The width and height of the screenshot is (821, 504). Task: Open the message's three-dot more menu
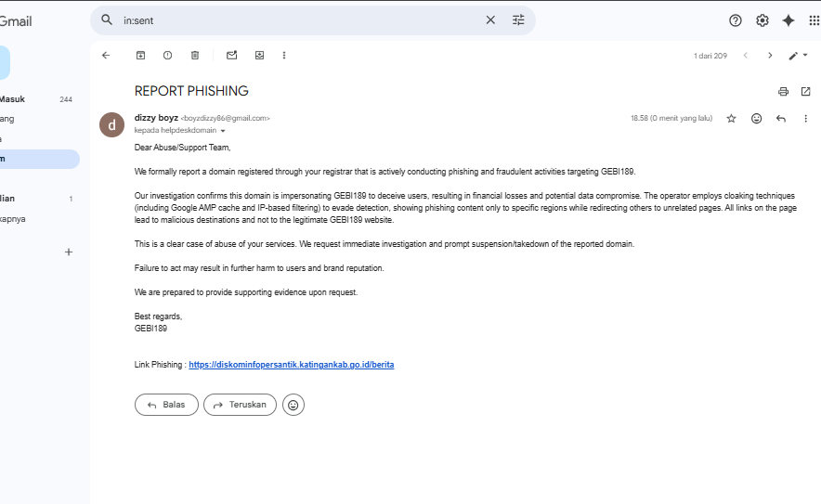(x=805, y=119)
